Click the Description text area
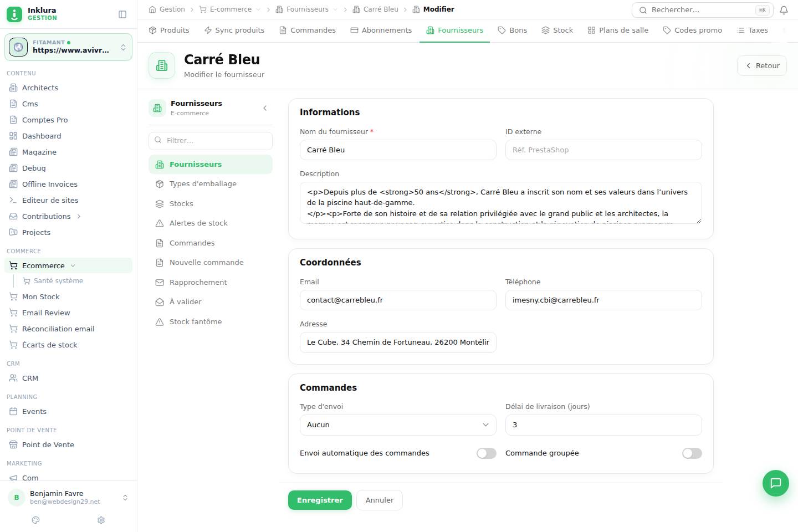 pyautogui.click(x=501, y=203)
